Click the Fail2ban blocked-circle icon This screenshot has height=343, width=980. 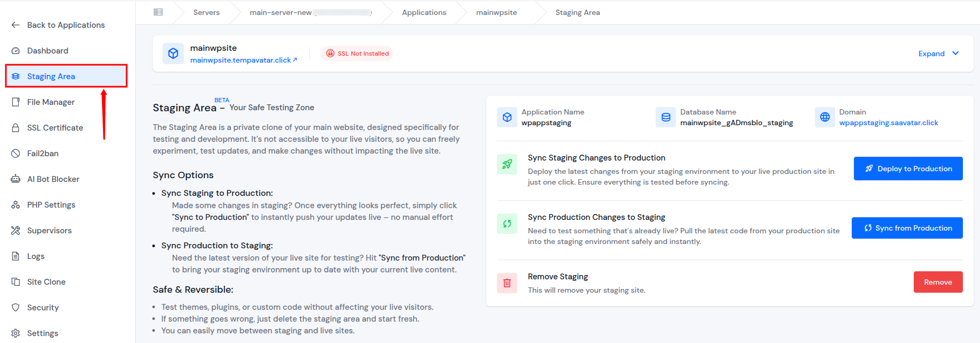(15, 154)
